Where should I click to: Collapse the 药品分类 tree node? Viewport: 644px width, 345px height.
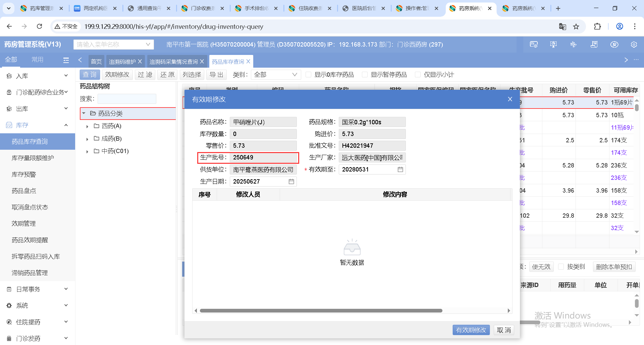point(84,114)
